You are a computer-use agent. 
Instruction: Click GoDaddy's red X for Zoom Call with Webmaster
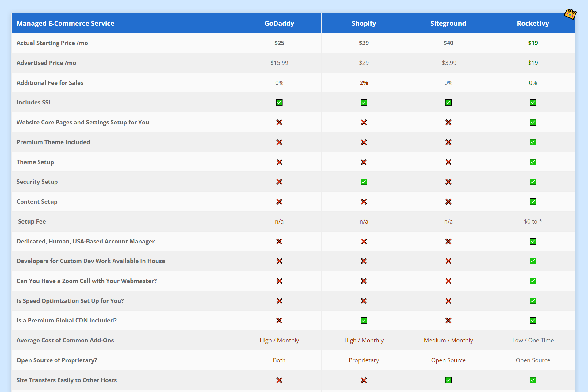pyautogui.click(x=279, y=281)
